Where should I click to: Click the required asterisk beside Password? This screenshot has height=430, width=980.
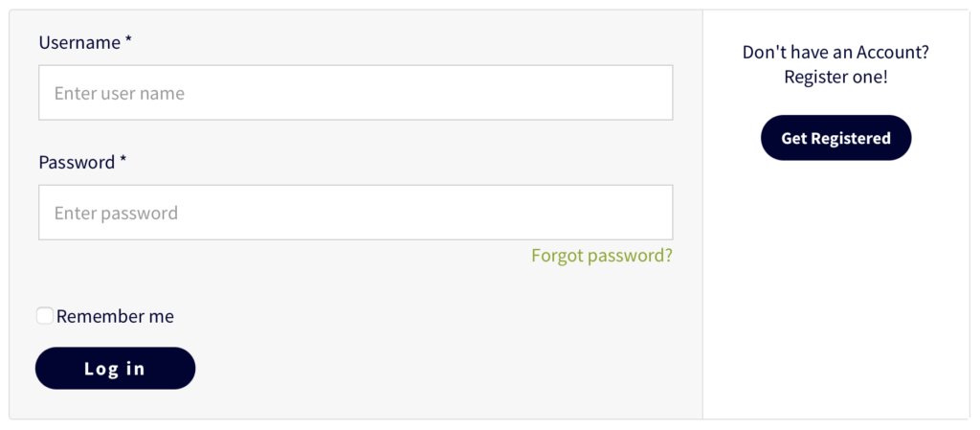click(x=123, y=163)
